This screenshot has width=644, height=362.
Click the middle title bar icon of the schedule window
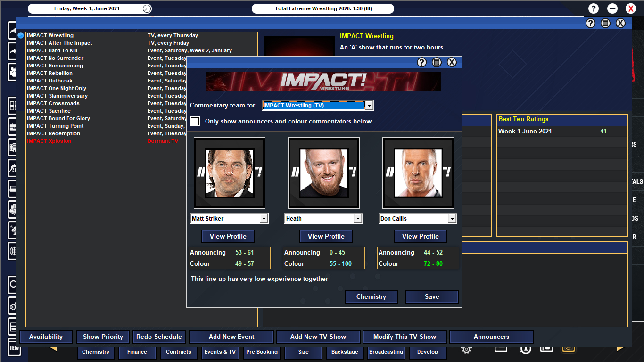tap(606, 23)
